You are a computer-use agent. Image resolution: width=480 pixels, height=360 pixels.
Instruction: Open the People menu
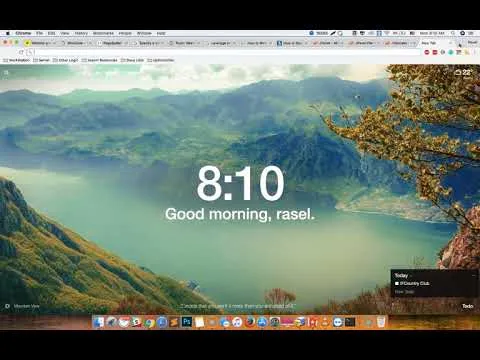pos(125,33)
